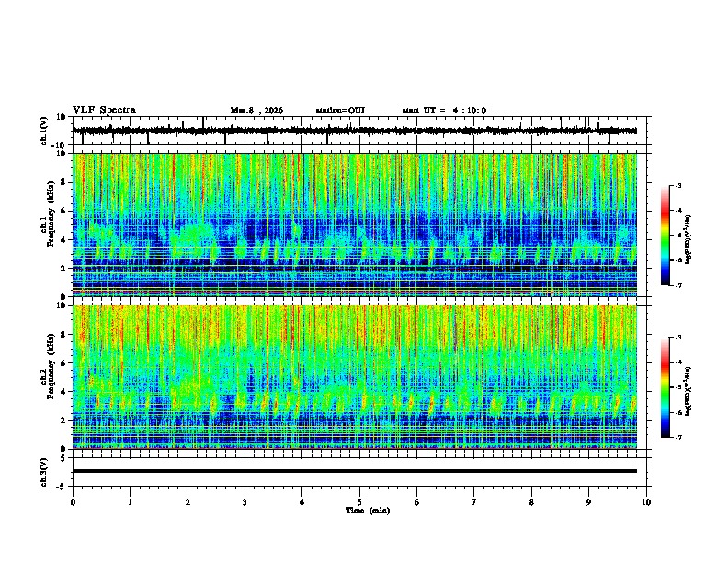This screenshot has width=728, height=563.
Task: Click the time axis tick label '10'
Action: (646, 502)
